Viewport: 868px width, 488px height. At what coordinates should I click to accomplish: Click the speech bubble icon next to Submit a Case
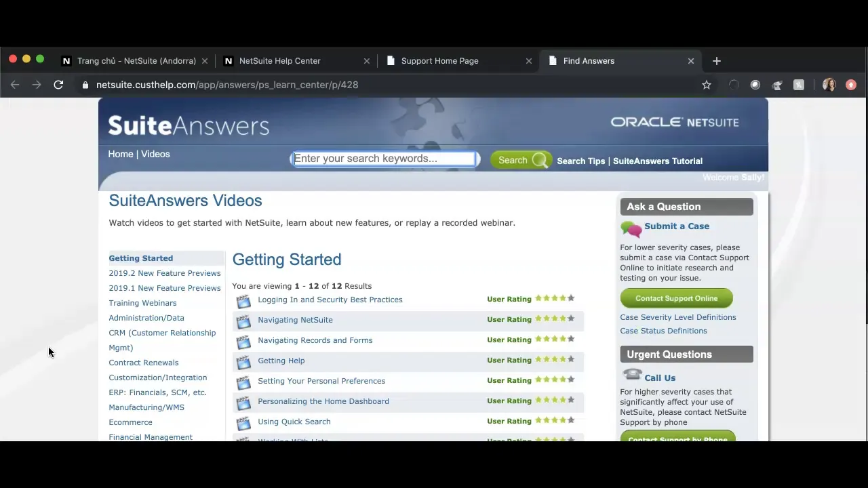pos(631,228)
